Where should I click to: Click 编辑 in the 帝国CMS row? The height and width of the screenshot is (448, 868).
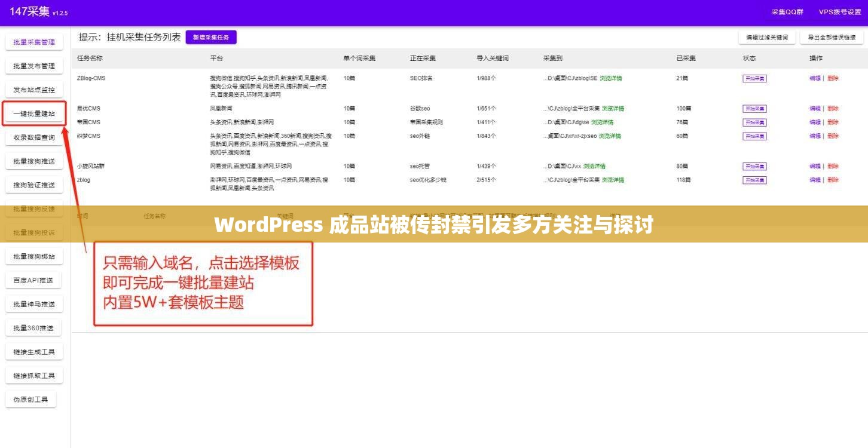tap(815, 122)
